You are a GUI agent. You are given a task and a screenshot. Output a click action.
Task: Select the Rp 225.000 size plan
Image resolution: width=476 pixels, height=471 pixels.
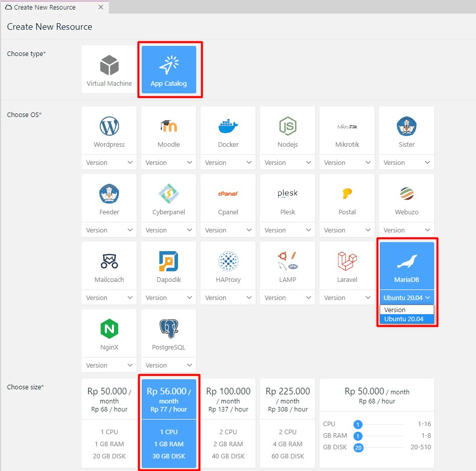tap(287, 423)
